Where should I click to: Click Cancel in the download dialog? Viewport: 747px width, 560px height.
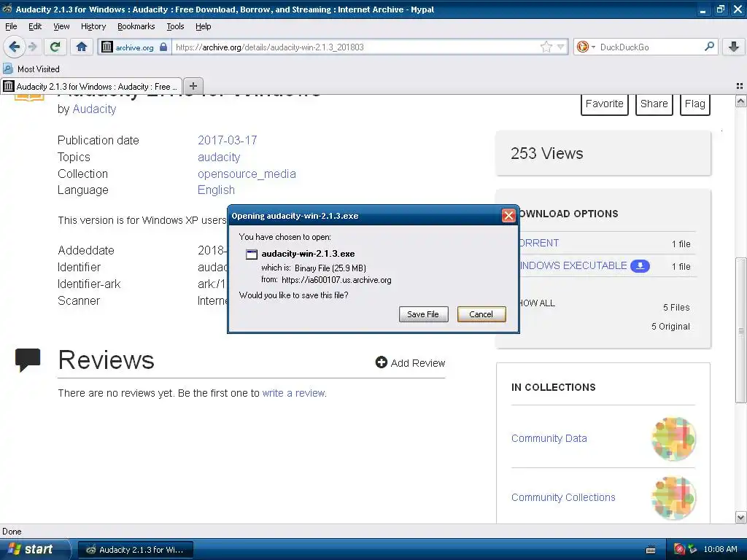click(481, 314)
